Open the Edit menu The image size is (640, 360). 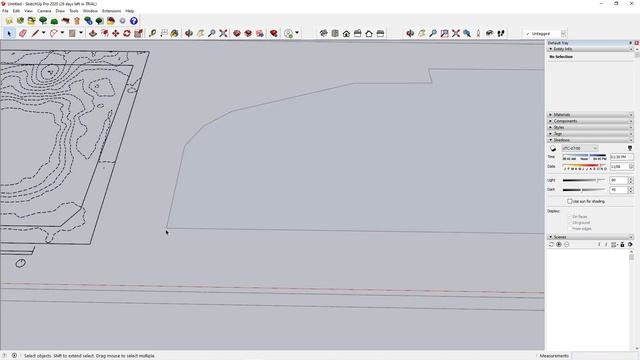(16, 11)
